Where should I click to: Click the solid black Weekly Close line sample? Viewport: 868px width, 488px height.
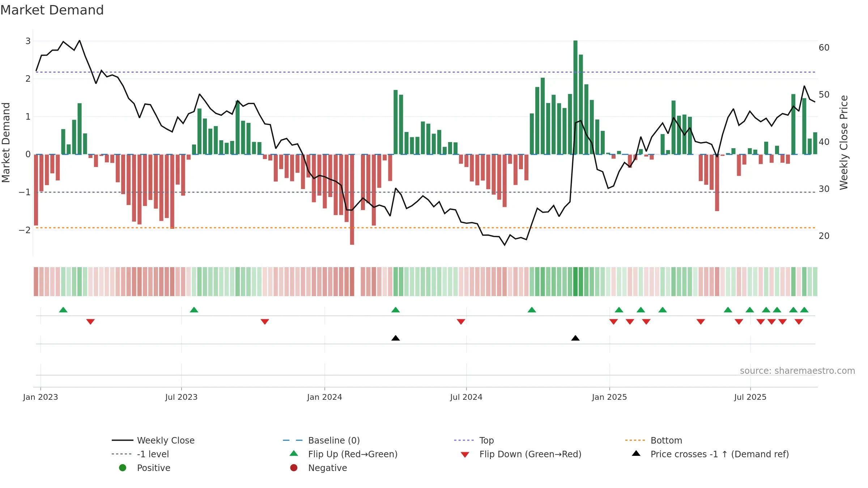tap(123, 440)
